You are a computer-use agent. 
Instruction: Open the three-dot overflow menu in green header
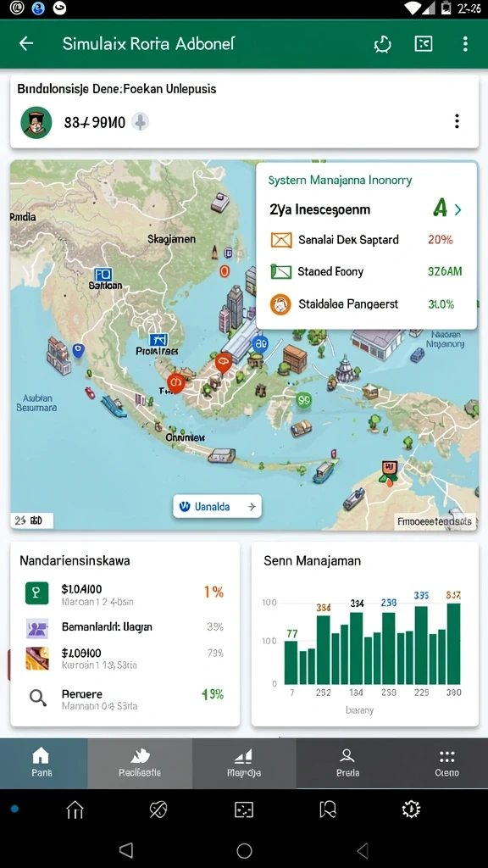(465, 44)
